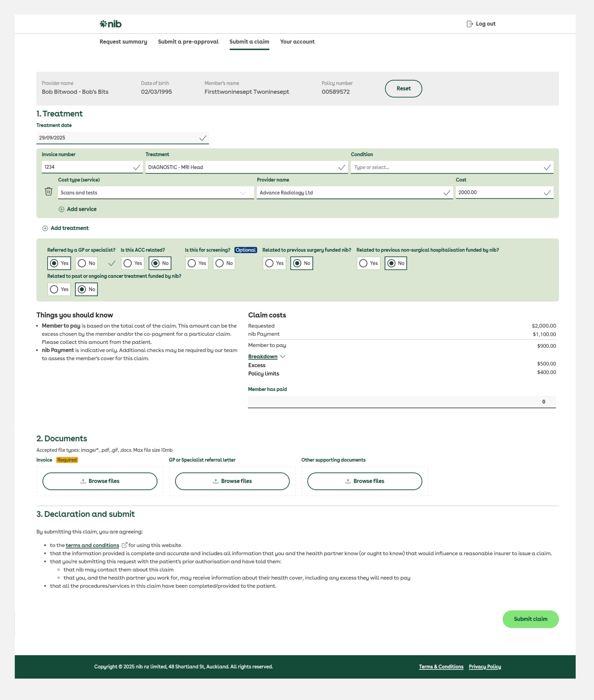Open Privacy Policy footer link
The height and width of the screenshot is (700, 594).
pyautogui.click(x=485, y=667)
